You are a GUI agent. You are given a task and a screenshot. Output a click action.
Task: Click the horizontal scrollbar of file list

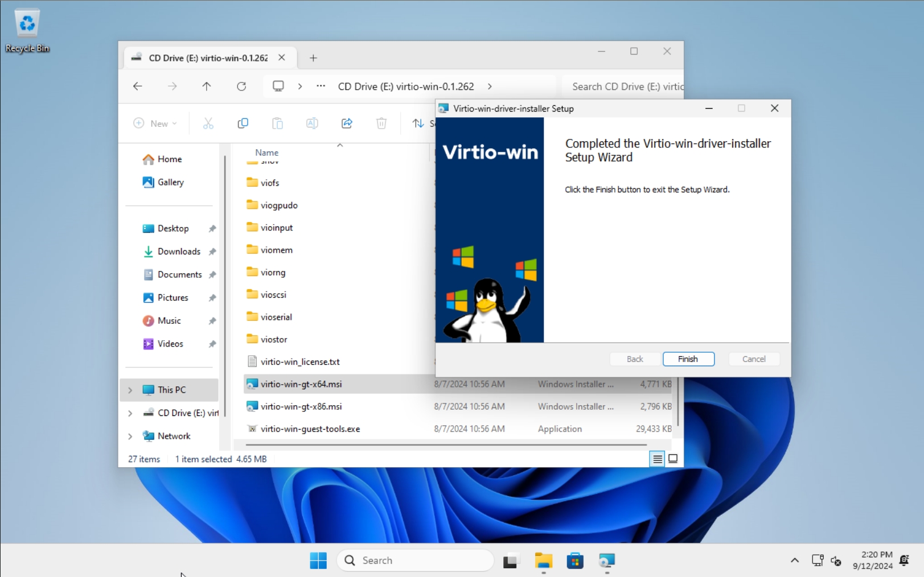coord(446,444)
